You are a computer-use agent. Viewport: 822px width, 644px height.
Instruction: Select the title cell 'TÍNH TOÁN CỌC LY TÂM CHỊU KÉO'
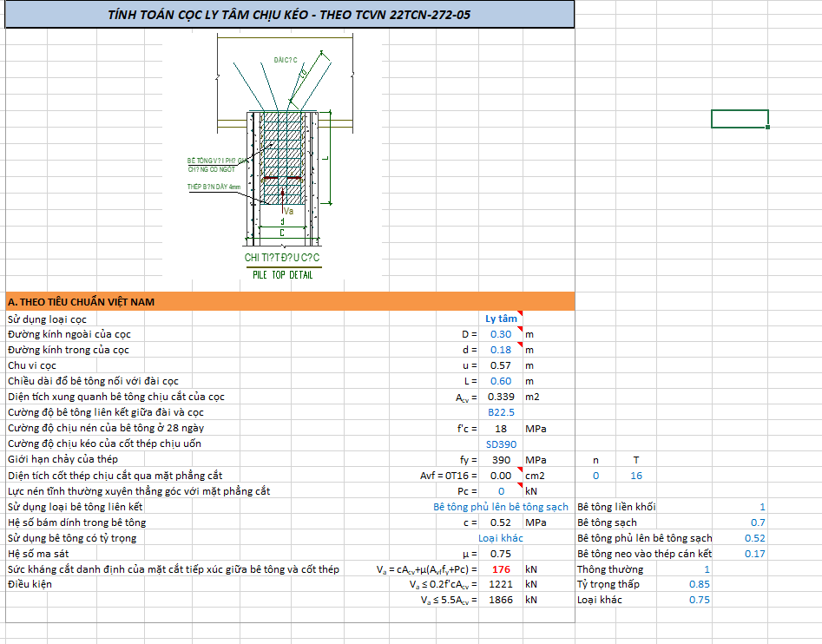tap(289, 15)
